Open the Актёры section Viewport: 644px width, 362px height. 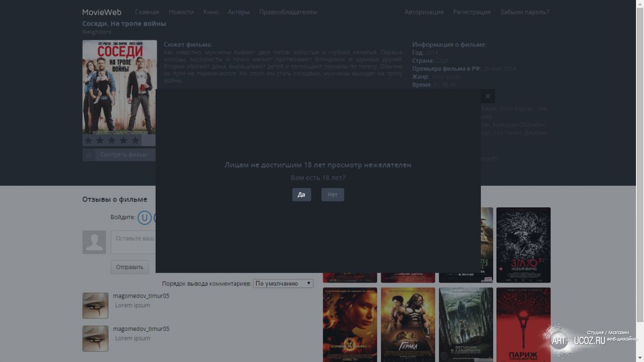(239, 12)
